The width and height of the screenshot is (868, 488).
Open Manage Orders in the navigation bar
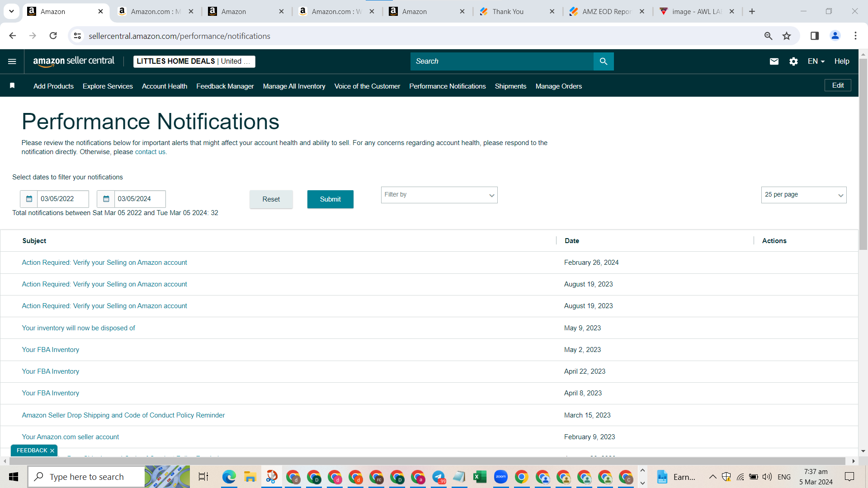coord(559,86)
